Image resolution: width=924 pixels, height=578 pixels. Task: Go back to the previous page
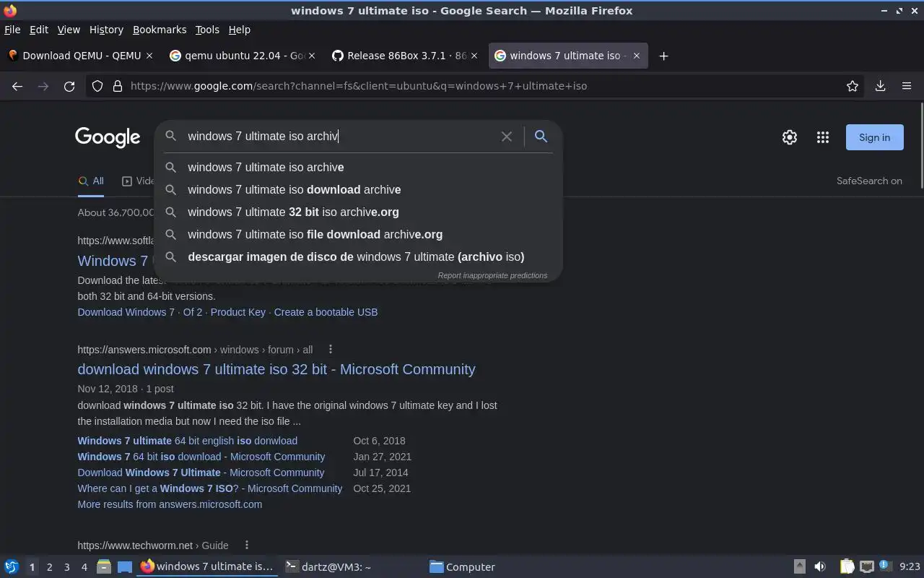pyautogui.click(x=17, y=86)
